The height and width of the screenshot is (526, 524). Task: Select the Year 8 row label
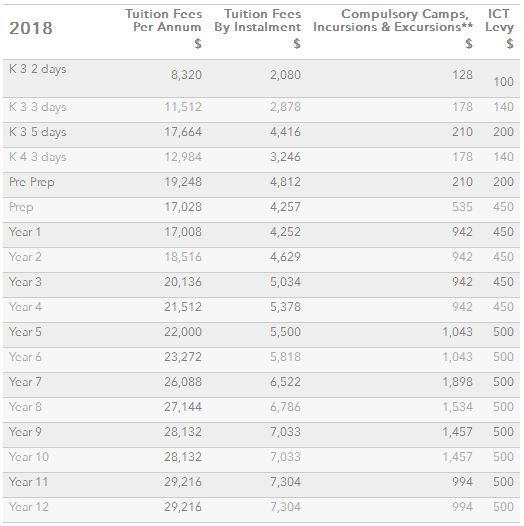pos(25,407)
